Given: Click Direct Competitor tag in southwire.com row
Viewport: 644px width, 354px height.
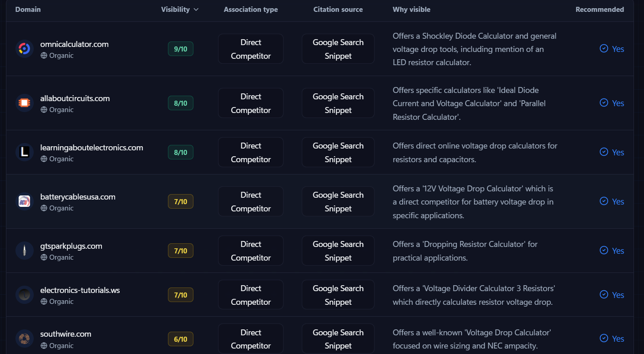Looking at the screenshot, I should (x=251, y=339).
